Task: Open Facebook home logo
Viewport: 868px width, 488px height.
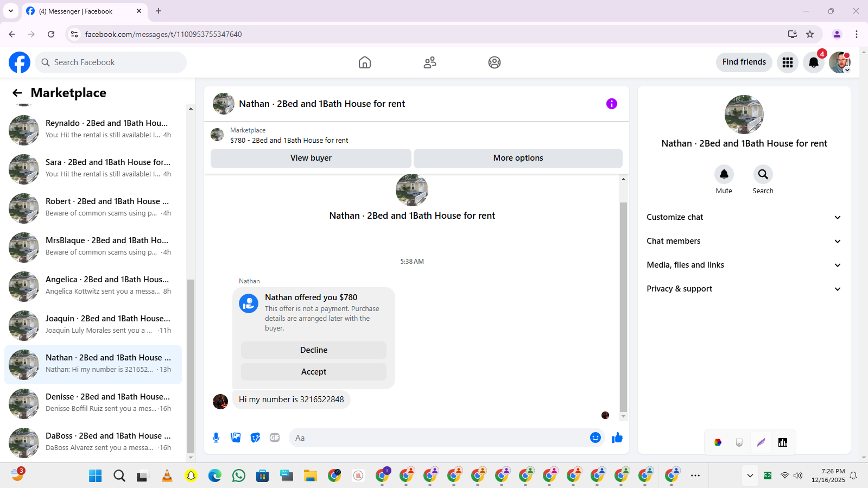Action: click(20, 62)
